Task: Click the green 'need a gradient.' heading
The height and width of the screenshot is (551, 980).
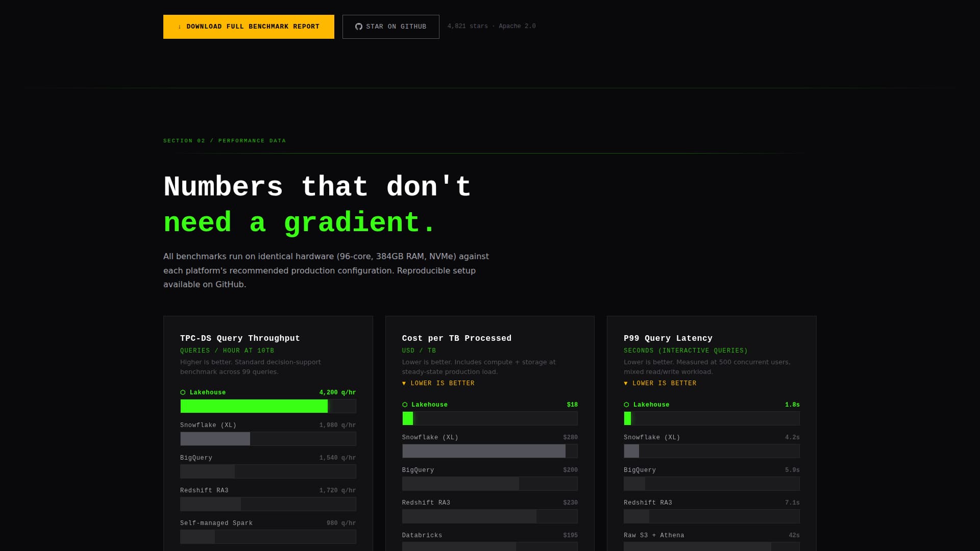Action: click(x=300, y=222)
